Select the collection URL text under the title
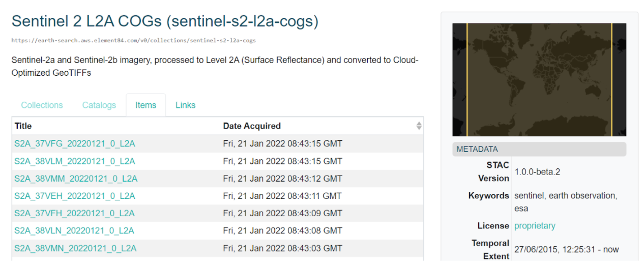The height and width of the screenshot is (262, 644). point(134,40)
